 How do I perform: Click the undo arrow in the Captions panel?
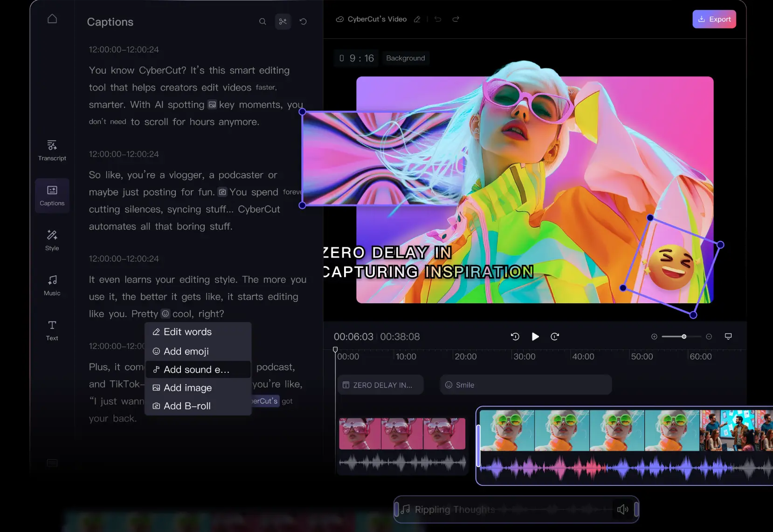303,21
